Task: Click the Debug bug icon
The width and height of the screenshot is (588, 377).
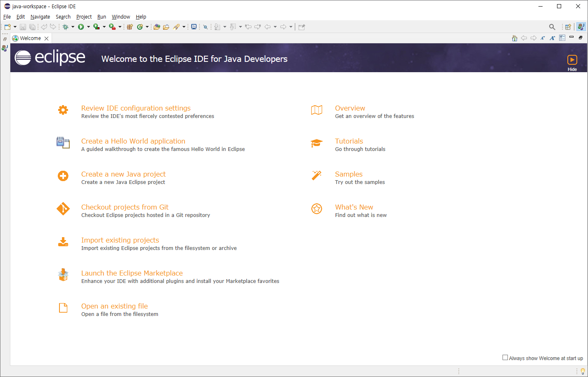Action: coord(65,27)
